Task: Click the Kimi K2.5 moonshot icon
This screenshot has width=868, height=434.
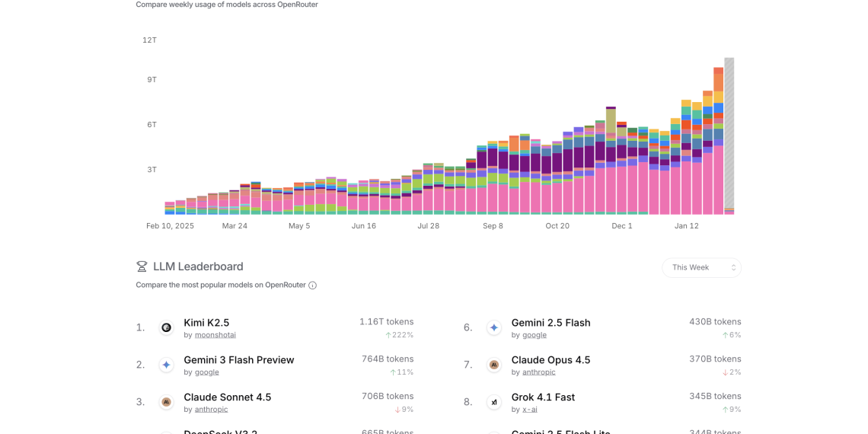Action: (x=166, y=327)
